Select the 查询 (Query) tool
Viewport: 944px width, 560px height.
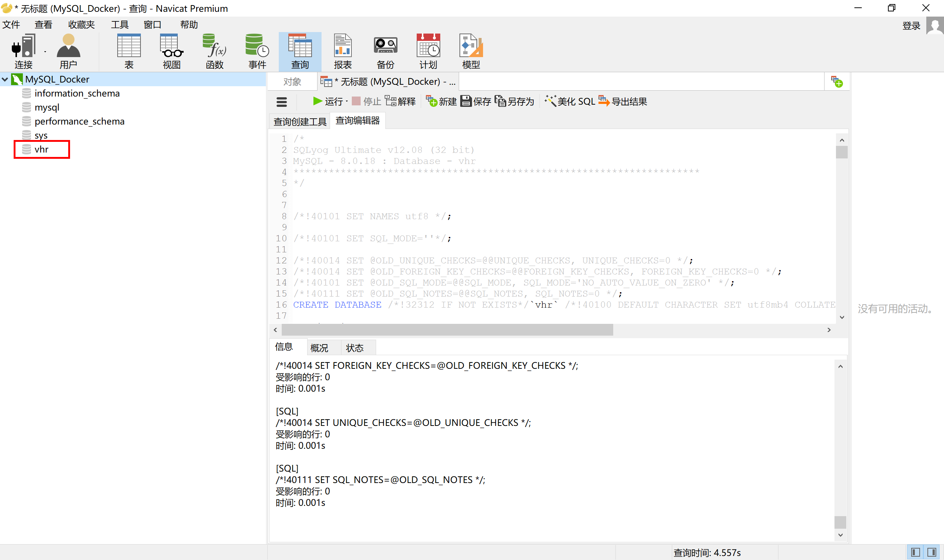[300, 51]
